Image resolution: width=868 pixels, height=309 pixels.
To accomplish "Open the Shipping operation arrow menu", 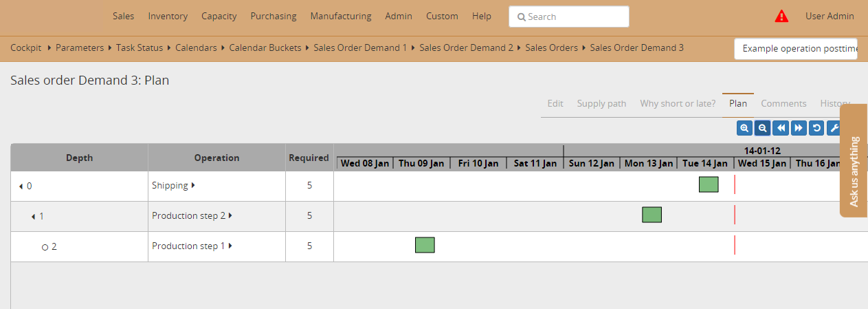I will (193, 185).
